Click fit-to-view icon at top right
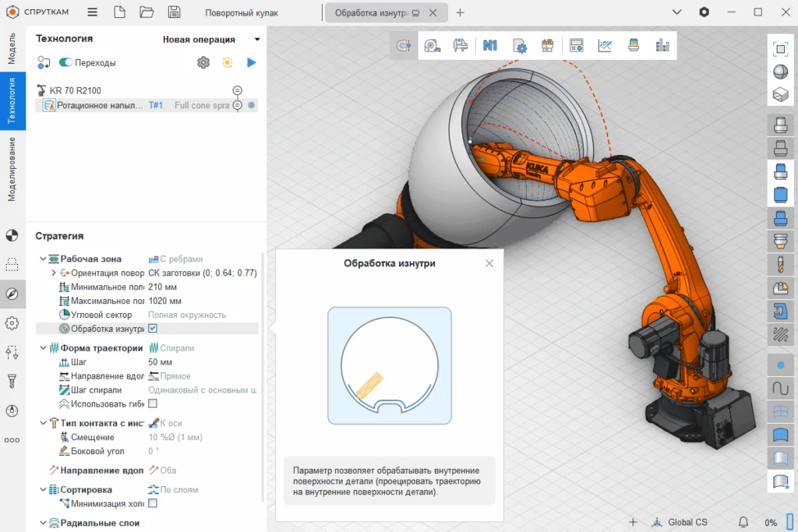 pyautogui.click(x=779, y=48)
